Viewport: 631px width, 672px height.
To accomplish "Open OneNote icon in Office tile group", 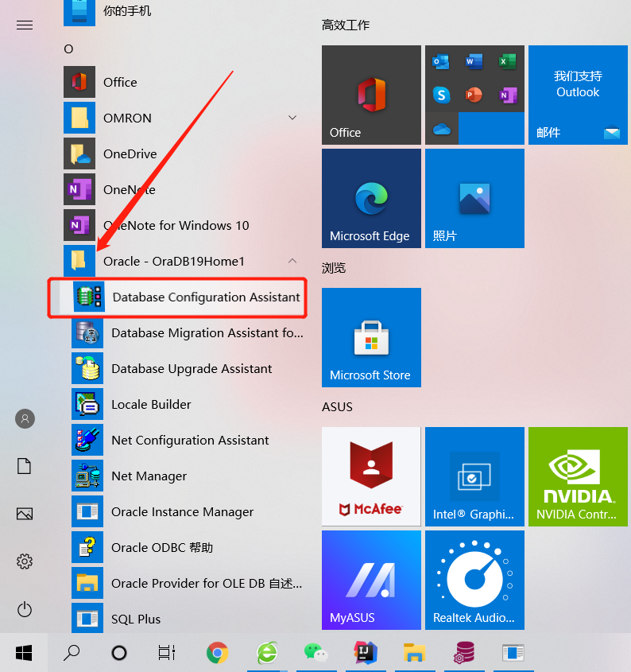I will (508, 95).
